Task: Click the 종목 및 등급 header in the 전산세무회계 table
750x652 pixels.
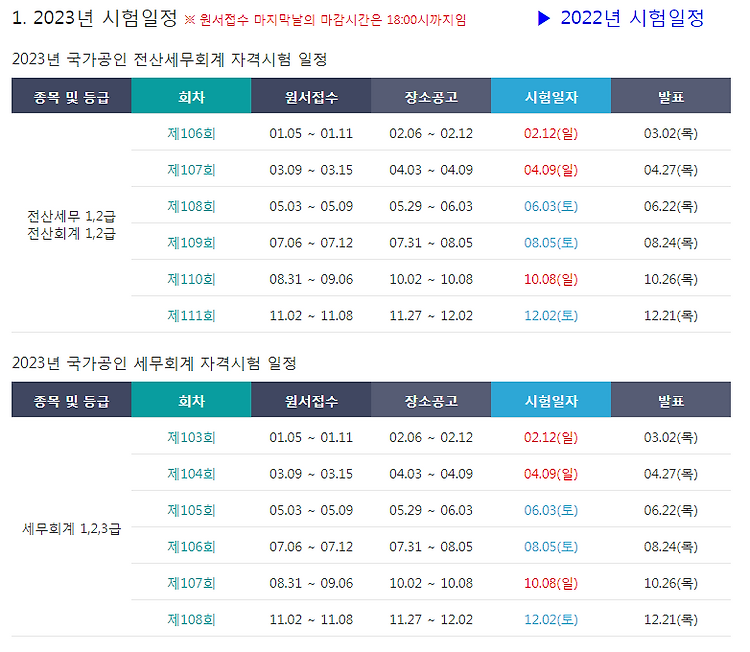Action: [x=71, y=97]
